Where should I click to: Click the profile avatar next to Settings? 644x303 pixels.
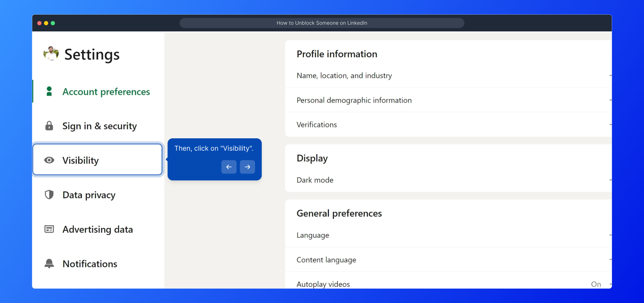point(51,53)
